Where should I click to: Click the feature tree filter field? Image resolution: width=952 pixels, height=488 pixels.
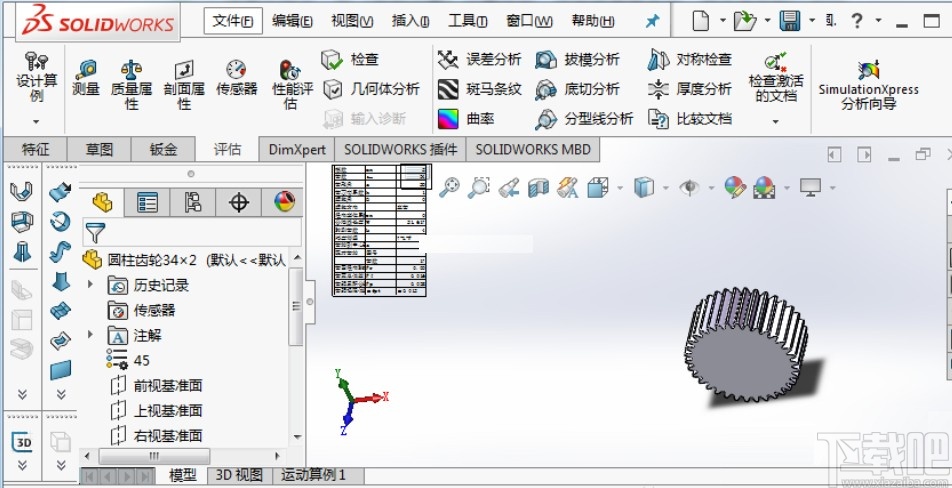pyautogui.click(x=192, y=232)
